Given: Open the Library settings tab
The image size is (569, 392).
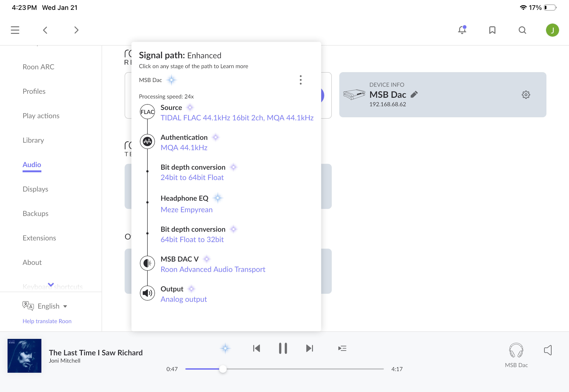Looking at the screenshot, I should [33, 140].
